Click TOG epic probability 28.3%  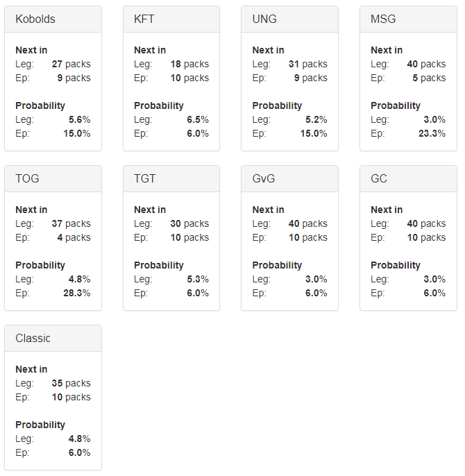pyautogui.click(x=77, y=294)
